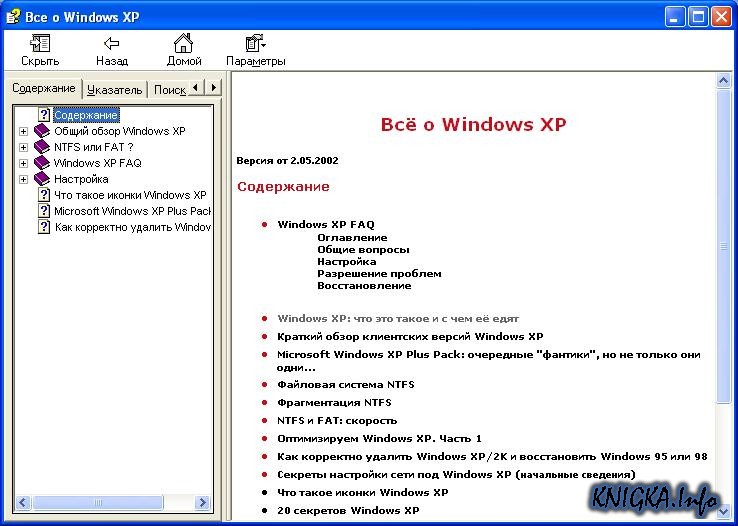This screenshot has height=526, width=738.
Task: Open Секреты настройки сети под Windows XP link
Action: click(456, 474)
